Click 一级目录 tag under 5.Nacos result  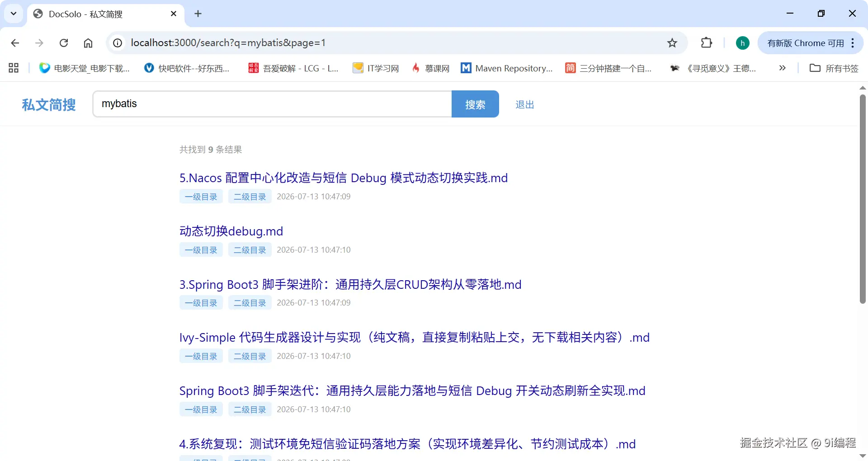click(x=201, y=197)
